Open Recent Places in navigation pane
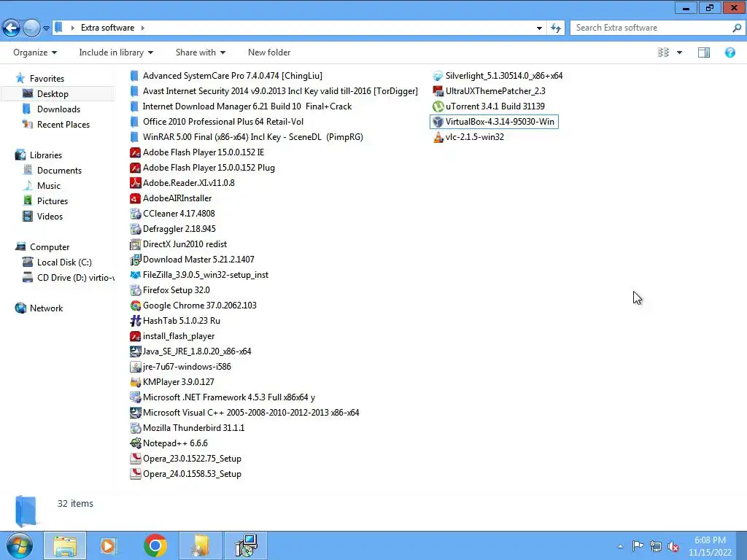 pos(63,124)
